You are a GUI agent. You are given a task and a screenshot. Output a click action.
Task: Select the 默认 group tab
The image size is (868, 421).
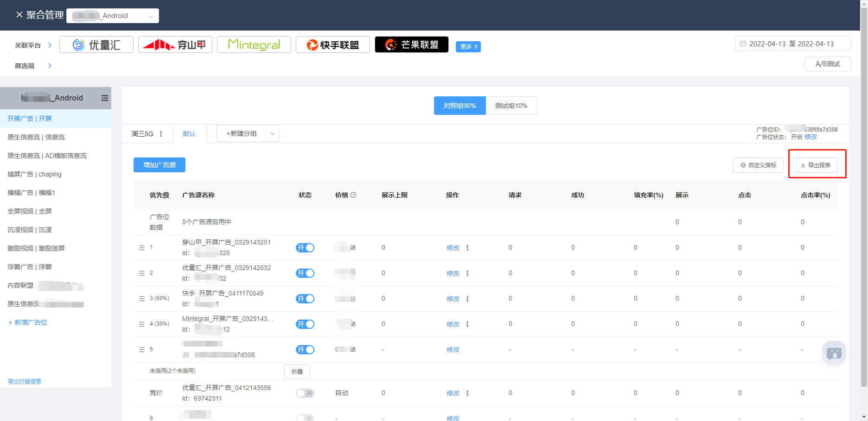(189, 134)
